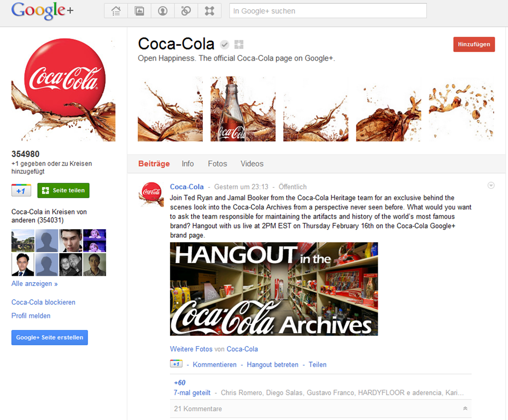The width and height of the screenshot is (508, 420).
Task: Click the 'Alle anzeigen »' link
Action: click(x=34, y=284)
